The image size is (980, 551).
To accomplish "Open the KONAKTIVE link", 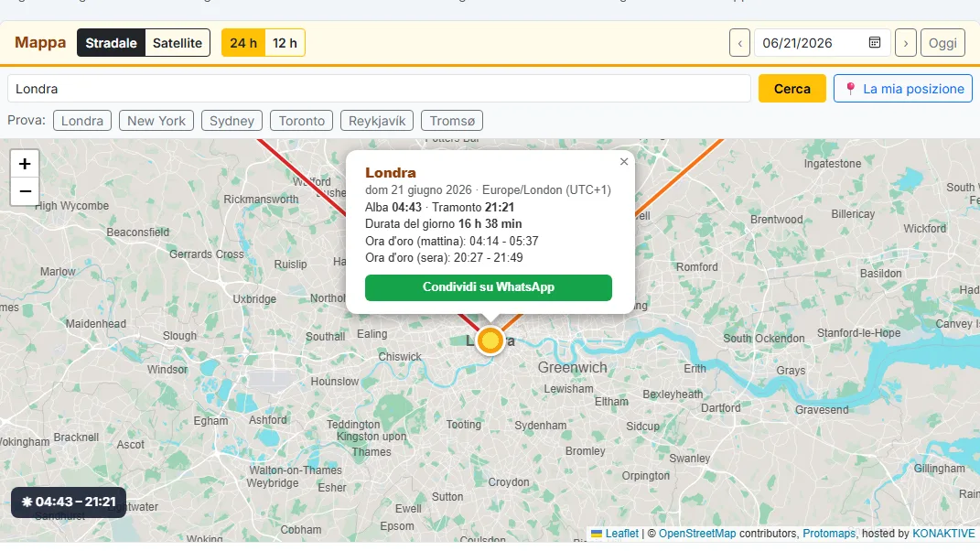I will [943, 534].
